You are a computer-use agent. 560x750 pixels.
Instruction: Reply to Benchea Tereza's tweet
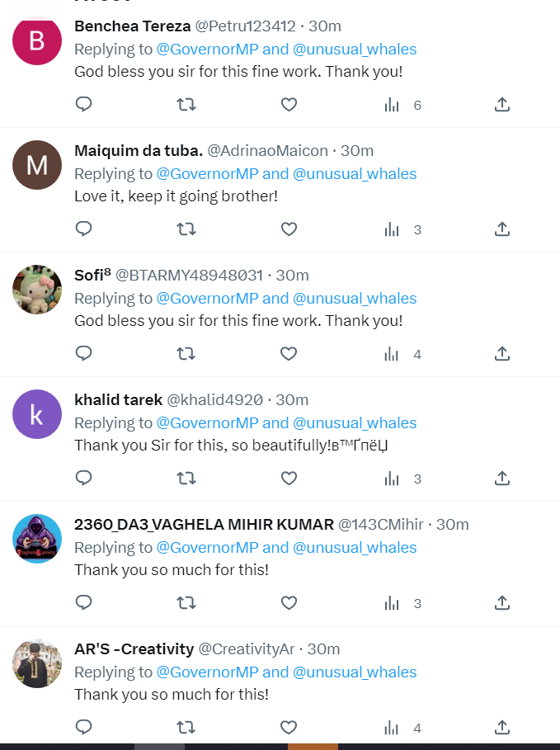pyautogui.click(x=83, y=105)
